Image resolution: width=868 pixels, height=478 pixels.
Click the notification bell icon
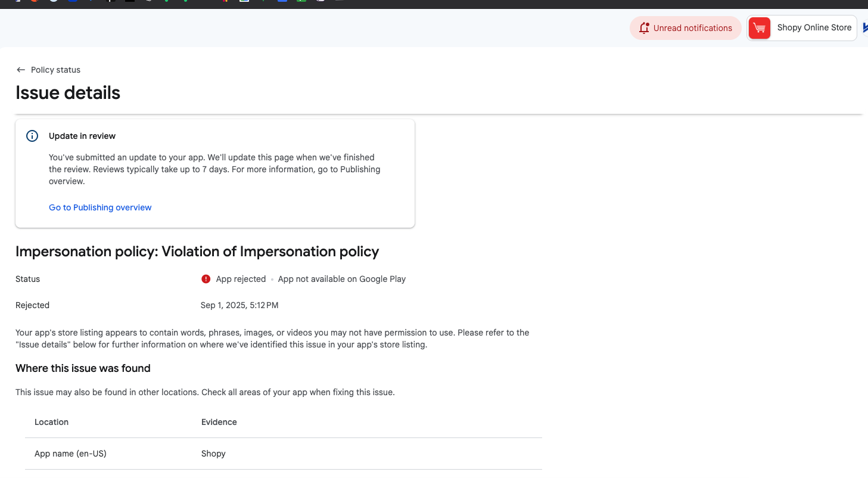(643, 28)
